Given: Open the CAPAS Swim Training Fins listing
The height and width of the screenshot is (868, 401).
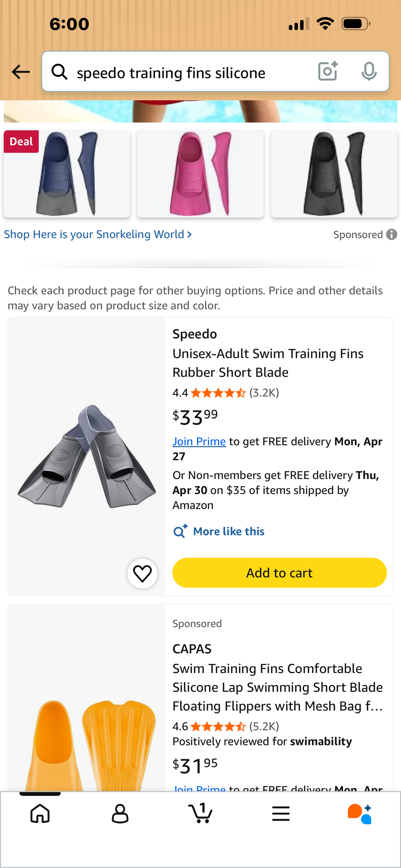Looking at the screenshot, I should point(277,687).
